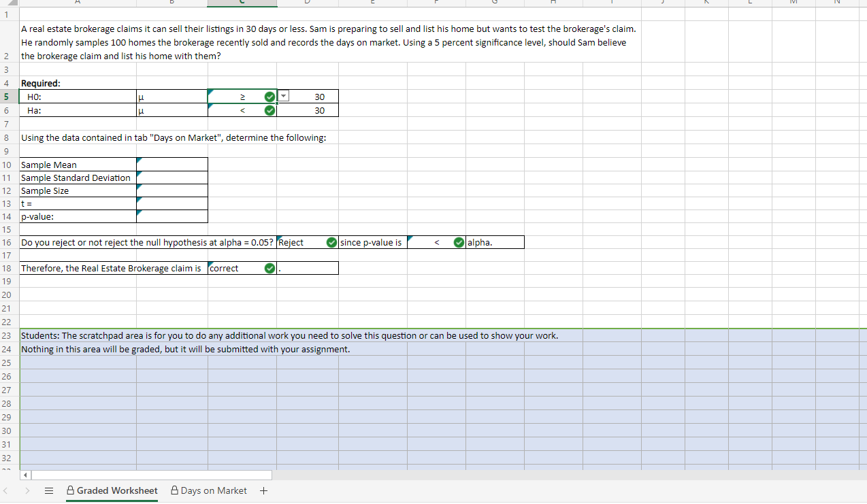Viewport: 867px width, 504px height.
Task: Click the Sample Mean label
Action: click(x=49, y=165)
